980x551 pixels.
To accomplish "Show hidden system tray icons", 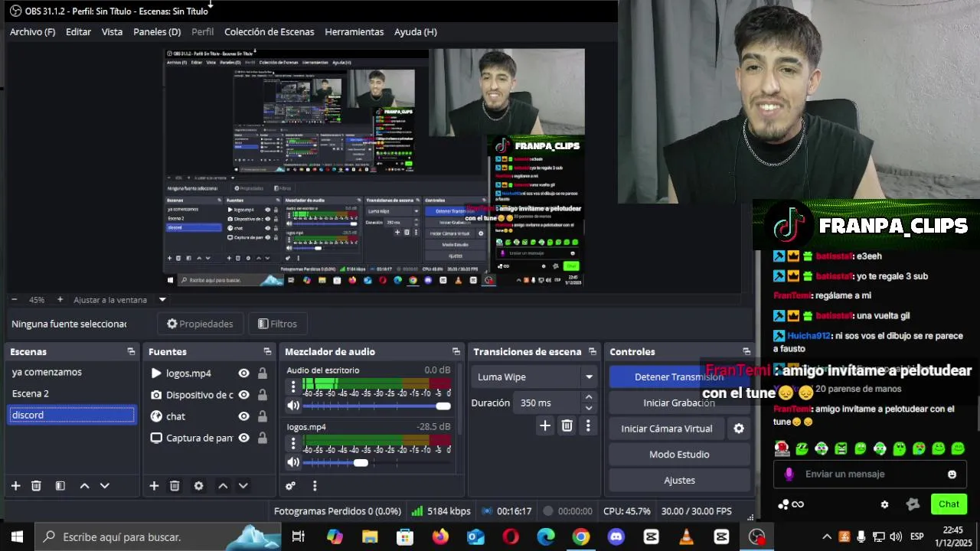I will click(x=826, y=536).
